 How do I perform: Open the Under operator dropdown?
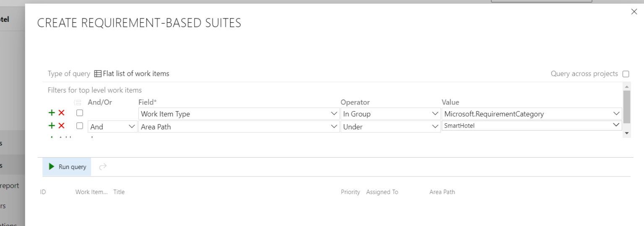point(390,127)
